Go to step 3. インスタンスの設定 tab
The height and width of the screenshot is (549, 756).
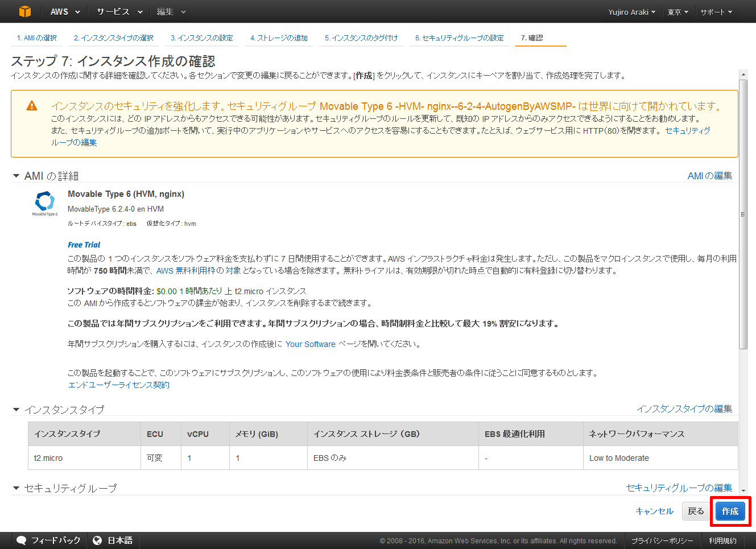coord(202,38)
